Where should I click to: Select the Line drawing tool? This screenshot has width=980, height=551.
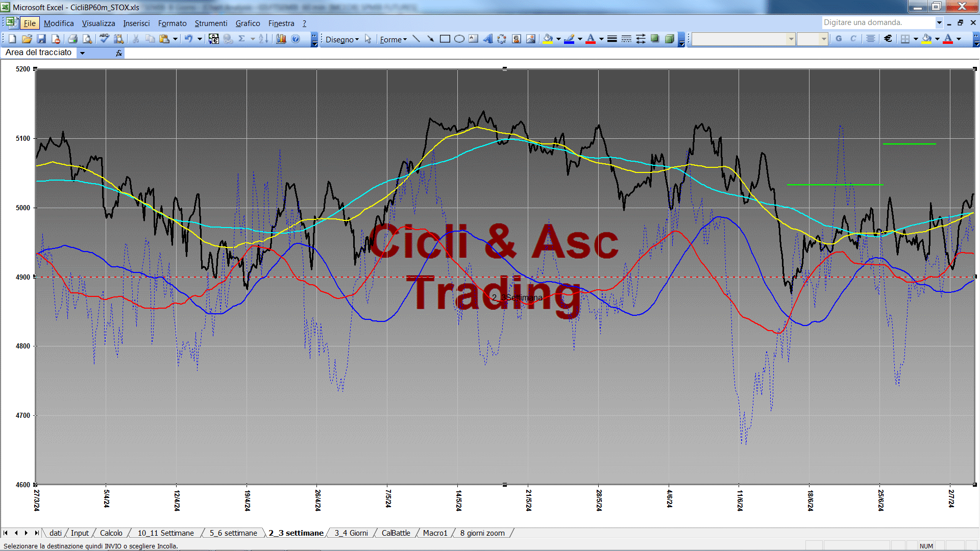tap(416, 39)
